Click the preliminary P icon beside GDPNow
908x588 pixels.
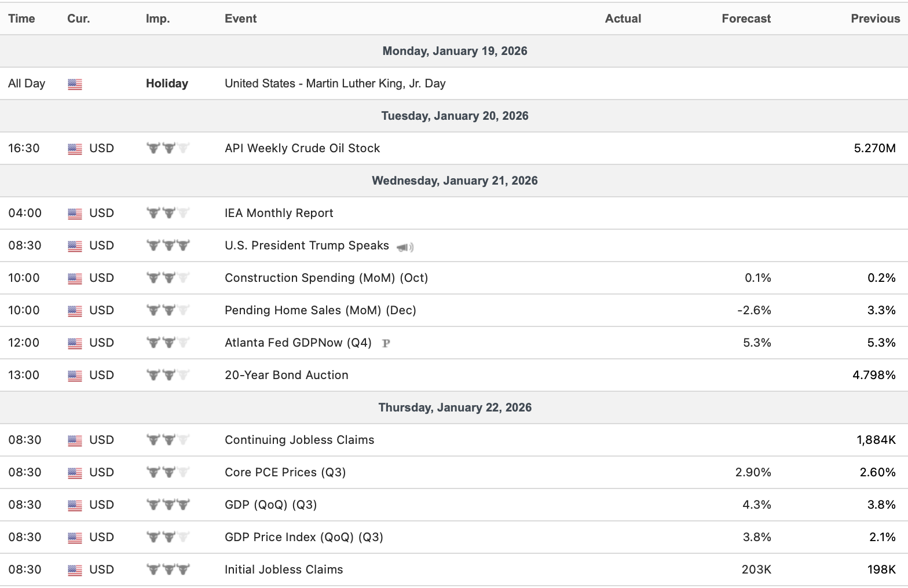[x=386, y=343]
